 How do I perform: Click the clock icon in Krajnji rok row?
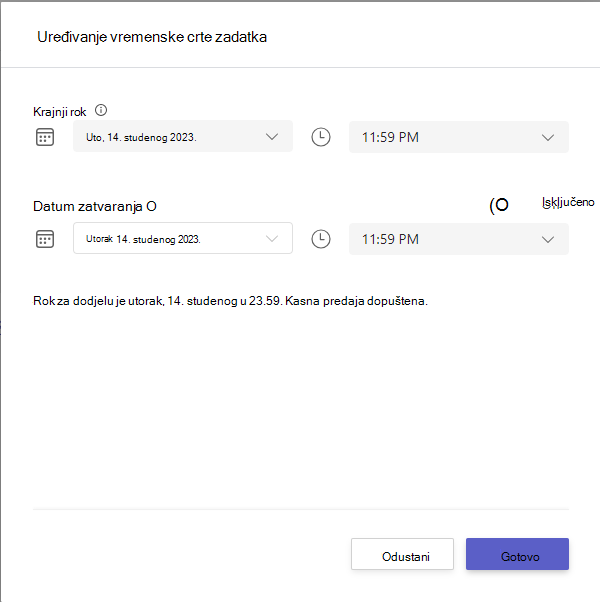pos(321,137)
